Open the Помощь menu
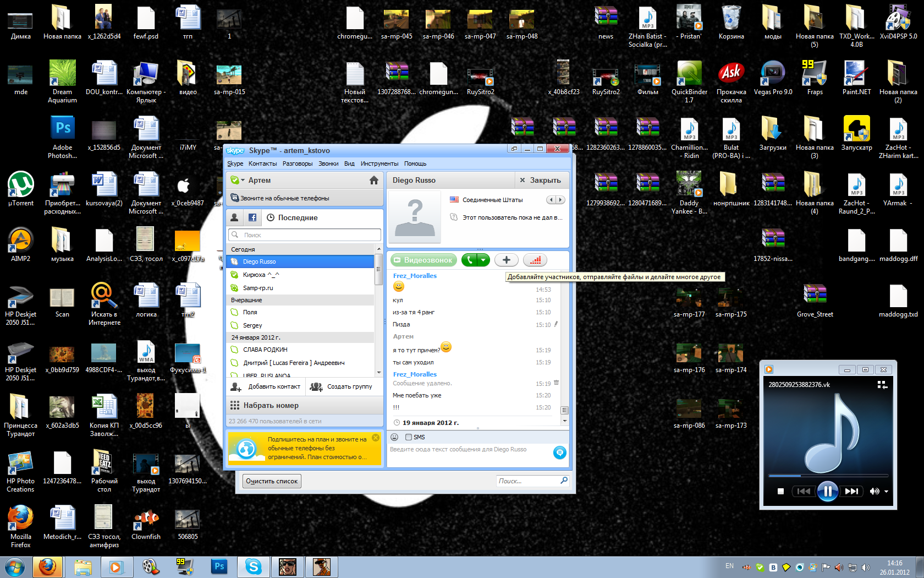Viewport: 924px width, 578px height. 415,163
